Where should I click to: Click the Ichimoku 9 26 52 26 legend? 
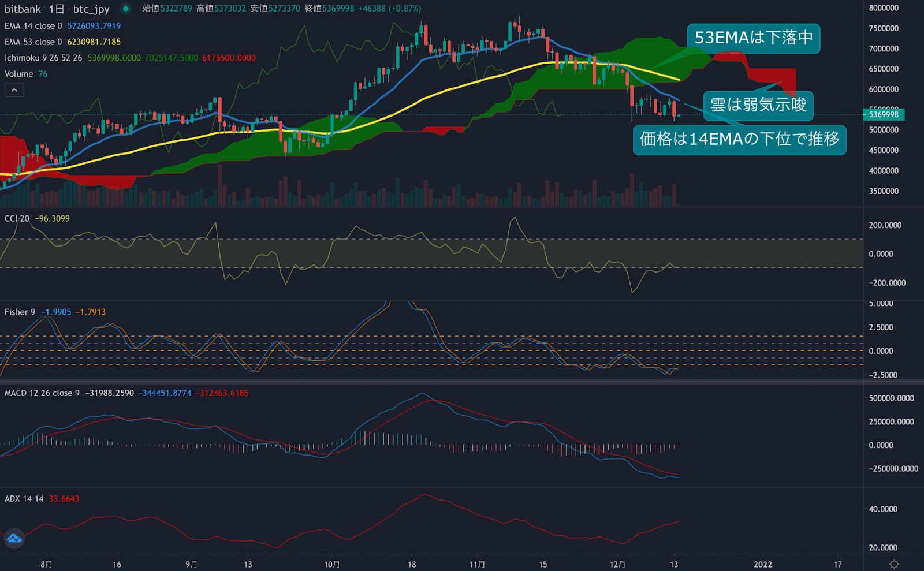pos(43,58)
